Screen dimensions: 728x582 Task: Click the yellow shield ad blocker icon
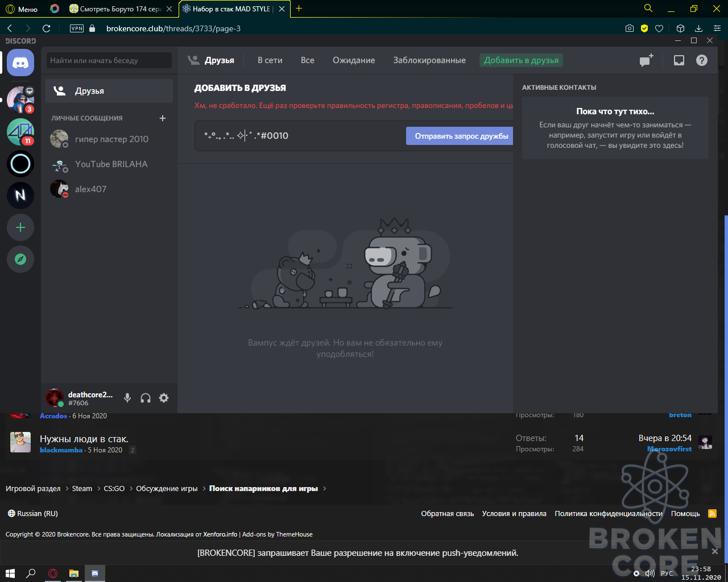pyautogui.click(x=644, y=28)
